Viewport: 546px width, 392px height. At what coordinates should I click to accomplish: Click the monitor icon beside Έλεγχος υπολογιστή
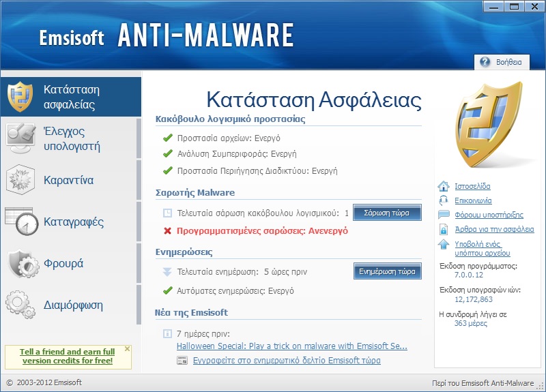(x=20, y=138)
